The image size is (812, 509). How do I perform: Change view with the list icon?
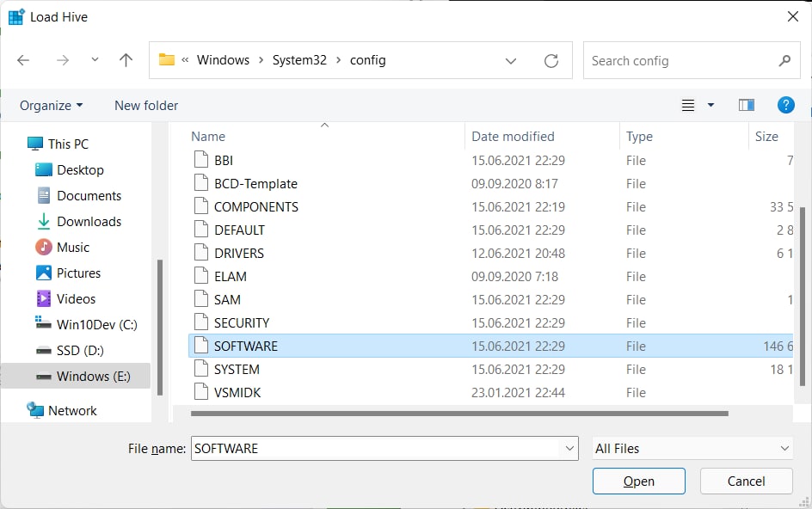[688, 106]
